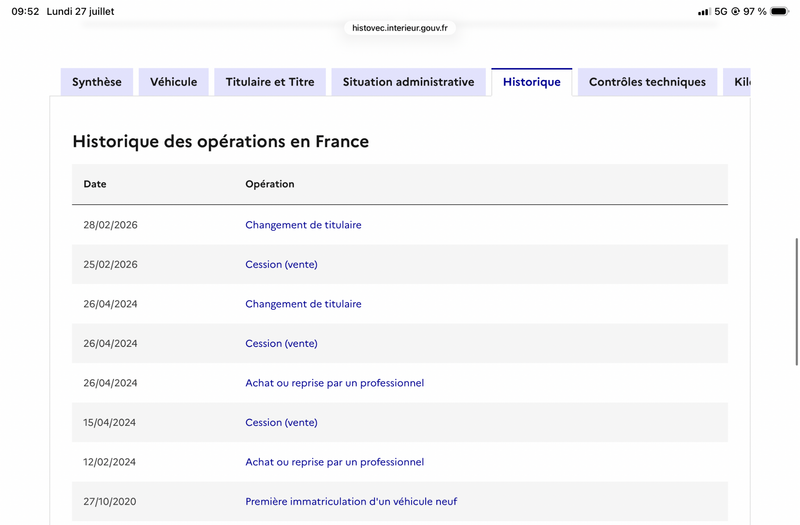
Task: Open Changement de titulaire dated 26/04/2024
Action: [303, 304]
